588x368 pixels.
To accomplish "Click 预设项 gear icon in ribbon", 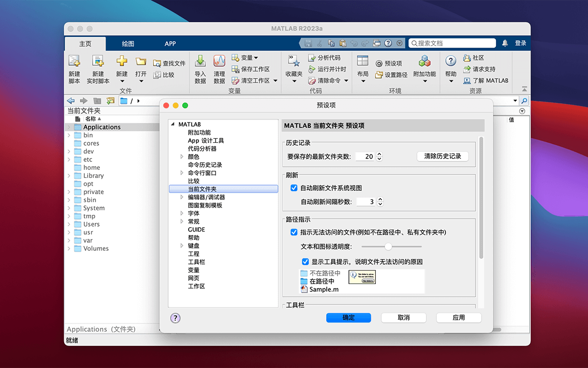I will pyautogui.click(x=379, y=63).
